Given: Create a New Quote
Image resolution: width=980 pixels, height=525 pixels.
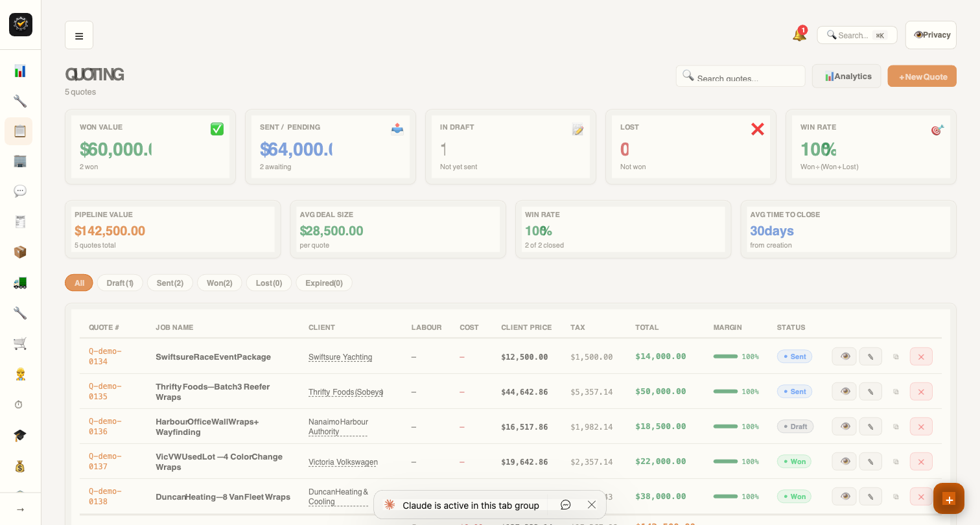Looking at the screenshot, I should click(922, 76).
